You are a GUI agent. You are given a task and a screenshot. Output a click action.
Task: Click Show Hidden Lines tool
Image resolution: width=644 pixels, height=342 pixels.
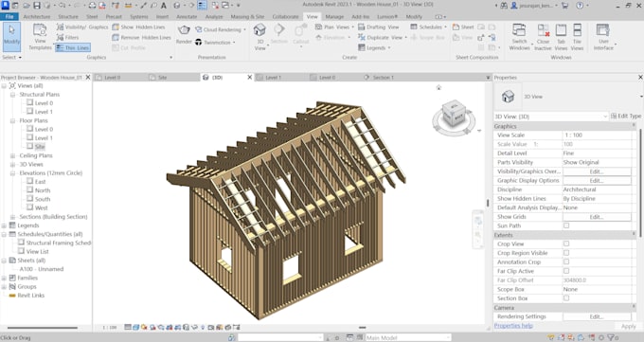click(138, 27)
